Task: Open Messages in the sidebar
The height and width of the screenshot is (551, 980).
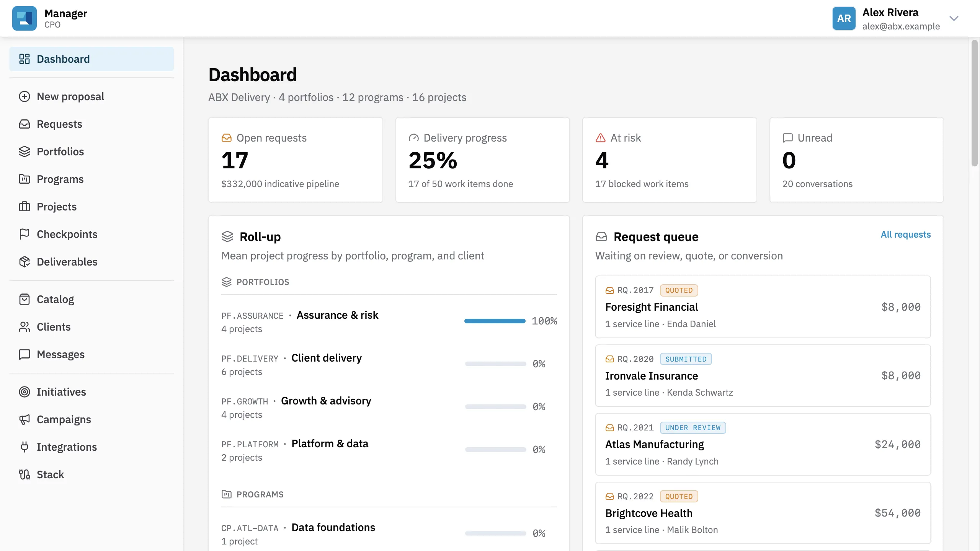Action: [x=91, y=354]
